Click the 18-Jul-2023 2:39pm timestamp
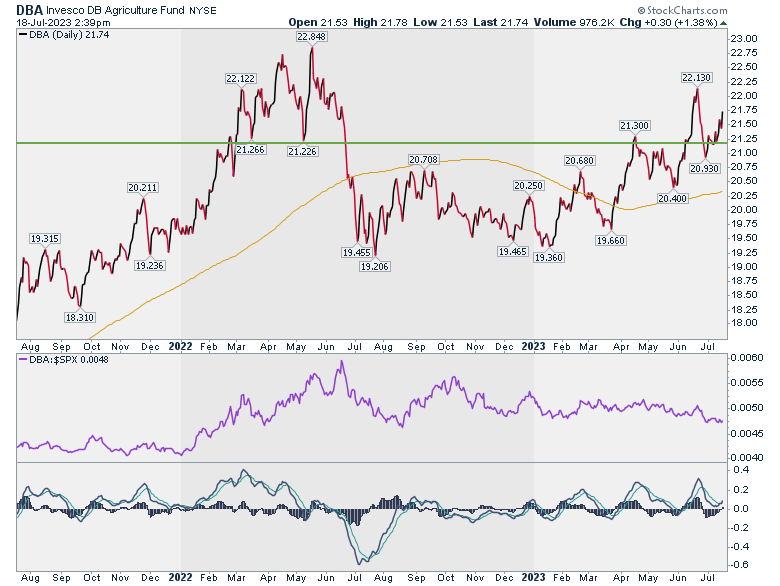Viewport: 780px width, 586px height. 64,22
